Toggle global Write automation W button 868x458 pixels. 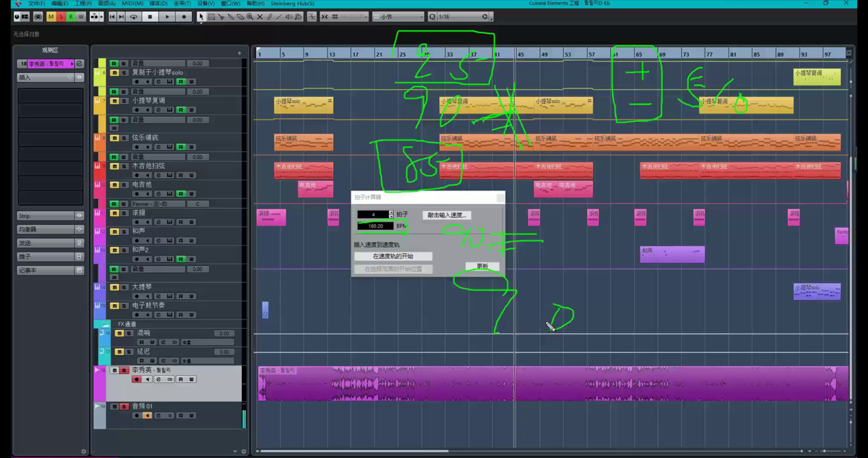point(81,17)
